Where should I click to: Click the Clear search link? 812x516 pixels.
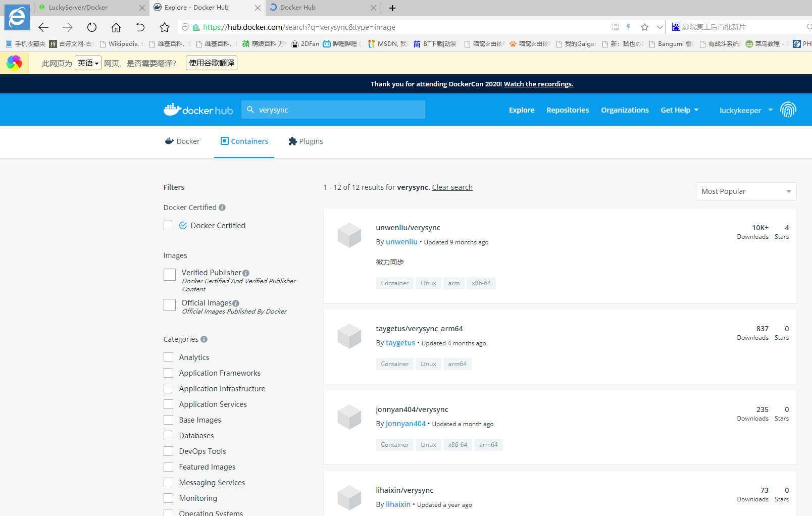452,187
